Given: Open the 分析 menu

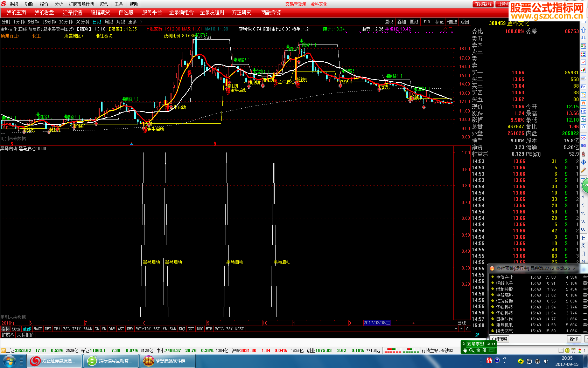Looking at the screenshot, I should coord(59,4).
